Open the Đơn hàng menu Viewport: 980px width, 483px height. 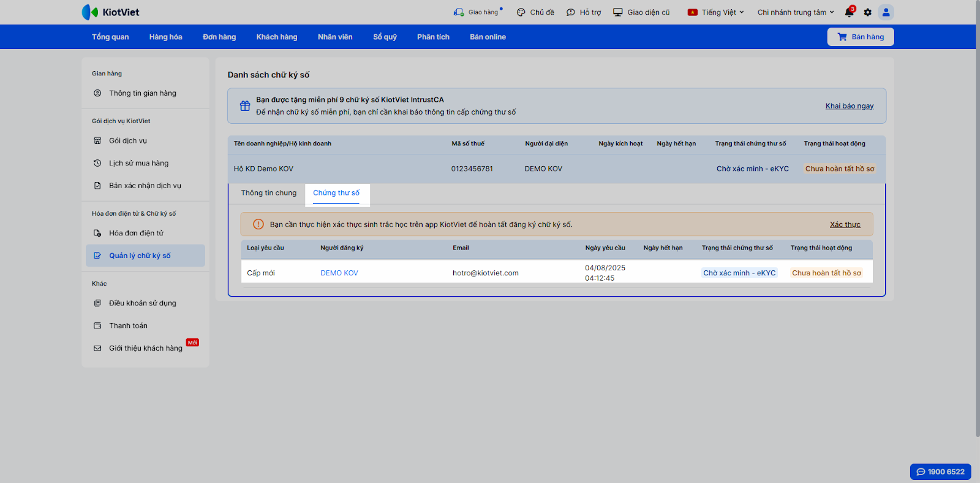coord(219,37)
